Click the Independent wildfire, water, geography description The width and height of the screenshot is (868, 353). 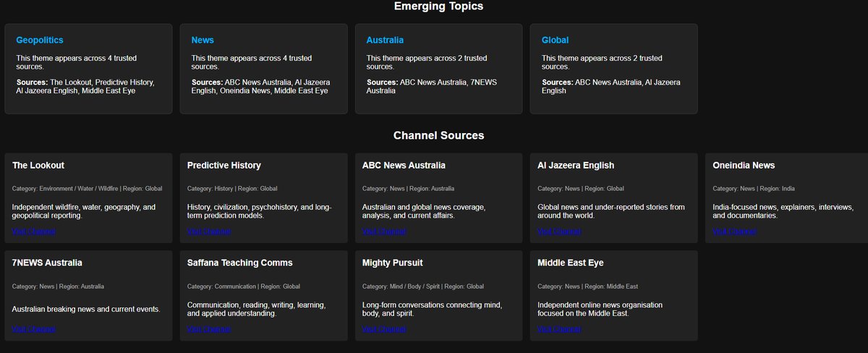click(84, 211)
